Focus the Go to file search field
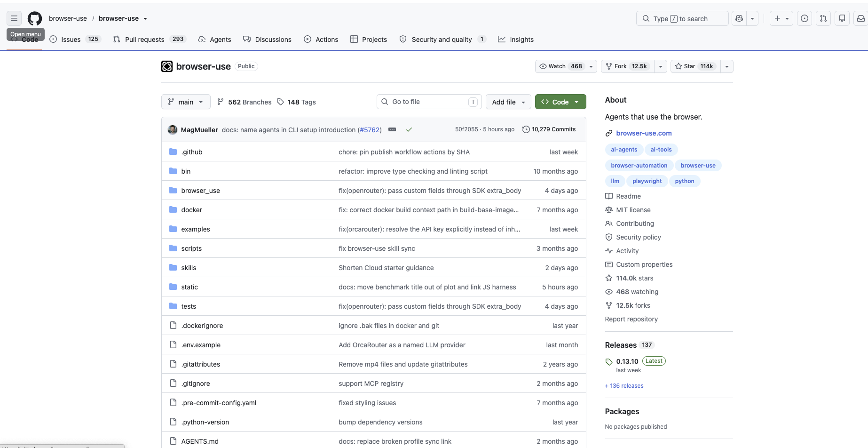The image size is (868, 448). (429, 102)
